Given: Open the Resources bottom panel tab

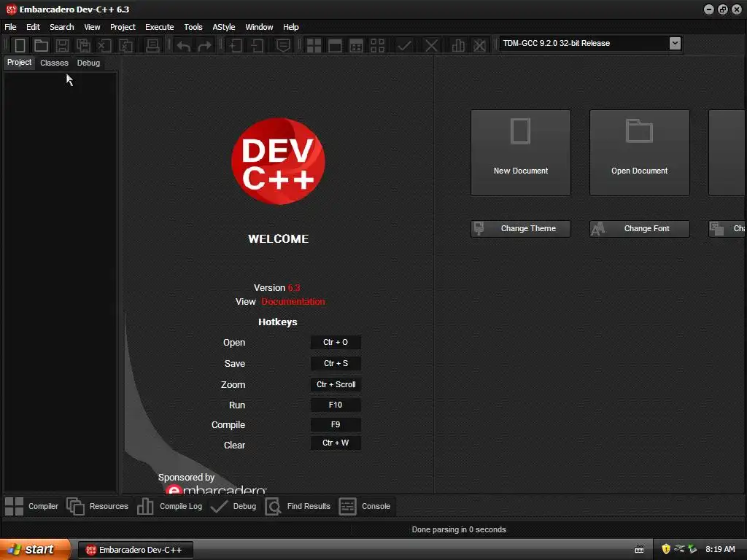Looking at the screenshot, I should [x=98, y=506].
